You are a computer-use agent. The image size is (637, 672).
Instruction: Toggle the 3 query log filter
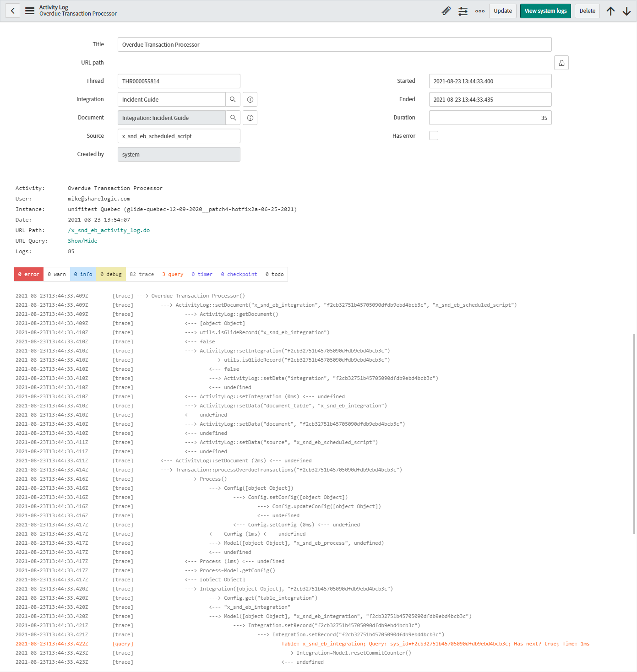tap(173, 274)
